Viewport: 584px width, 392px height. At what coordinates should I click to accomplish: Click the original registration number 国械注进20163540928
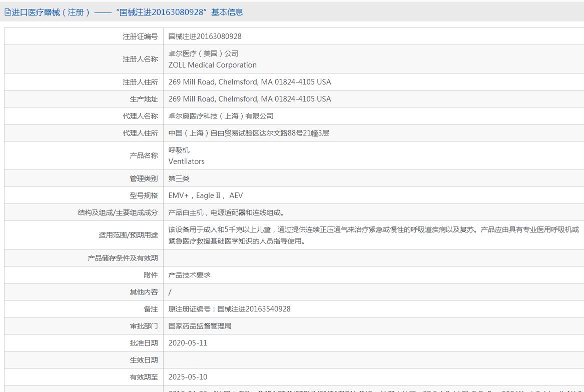(x=254, y=309)
